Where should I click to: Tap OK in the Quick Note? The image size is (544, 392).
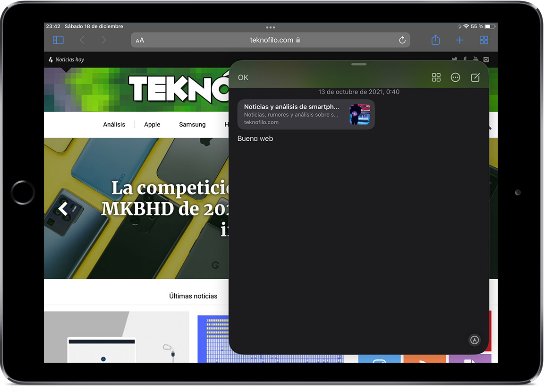pos(243,77)
